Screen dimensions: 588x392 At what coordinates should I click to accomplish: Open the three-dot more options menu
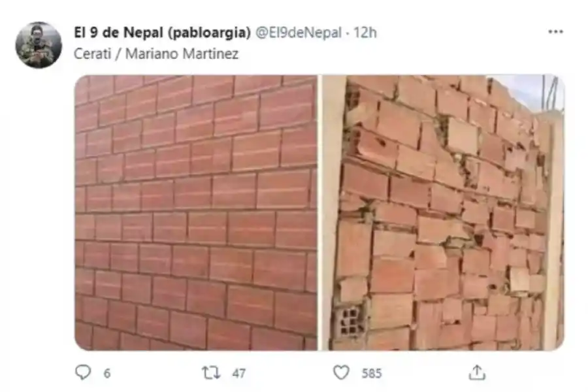coord(555,32)
